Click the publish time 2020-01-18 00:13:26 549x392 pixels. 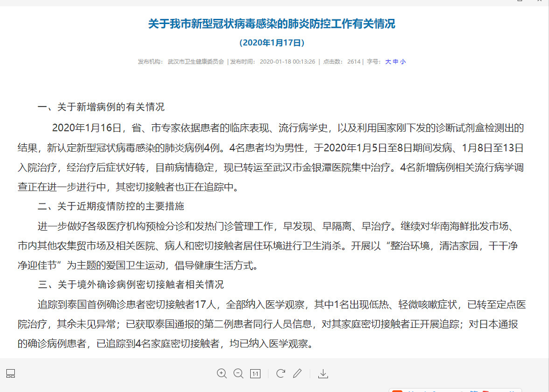[x=287, y=61]
